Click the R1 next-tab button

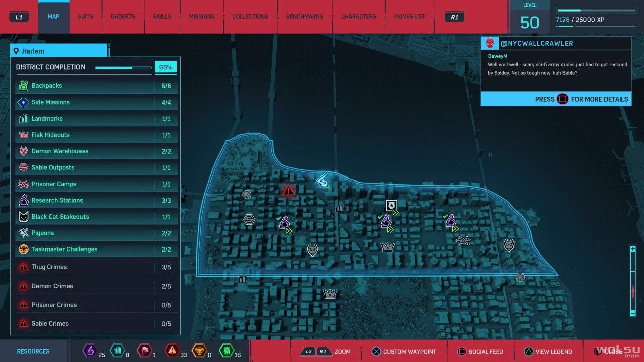pos(455,17)
